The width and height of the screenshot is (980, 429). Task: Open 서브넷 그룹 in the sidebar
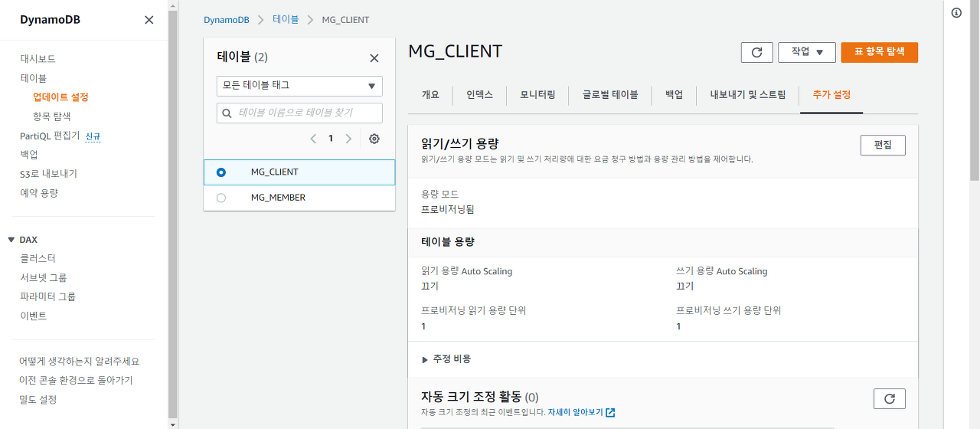tap(44, 277)
